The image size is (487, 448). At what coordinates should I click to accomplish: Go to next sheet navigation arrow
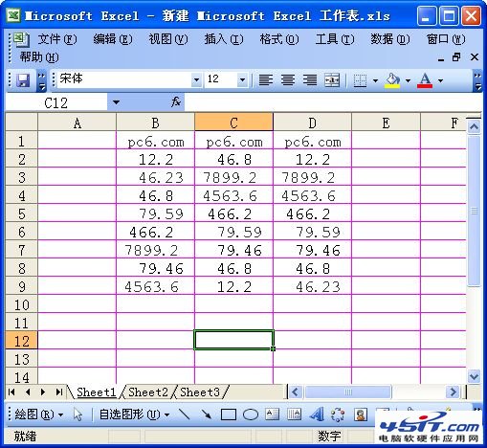[x=43, y=392]
